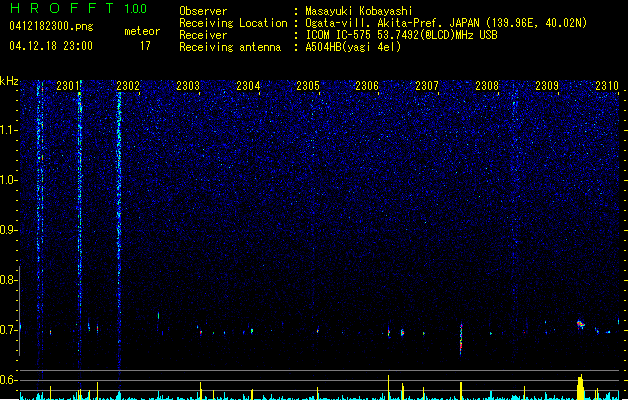
Task: Click the 2308 time marker
Action: click(487, 86)
